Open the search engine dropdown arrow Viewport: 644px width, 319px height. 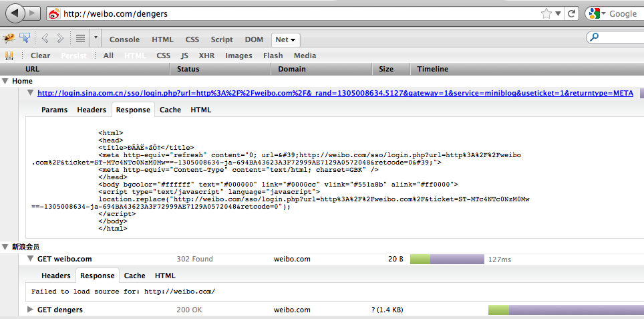point(603,14)
